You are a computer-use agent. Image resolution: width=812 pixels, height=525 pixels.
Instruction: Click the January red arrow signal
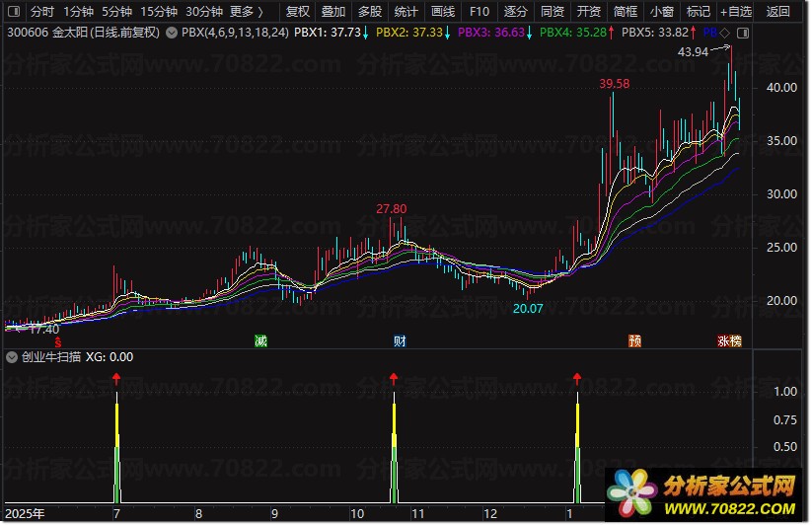pyautogui.click(x=577, y=379)
